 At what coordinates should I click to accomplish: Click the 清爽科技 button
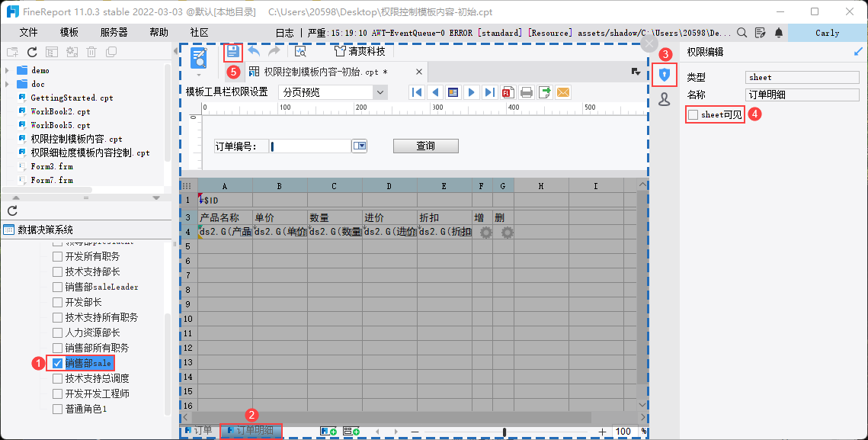pos(360,52)
